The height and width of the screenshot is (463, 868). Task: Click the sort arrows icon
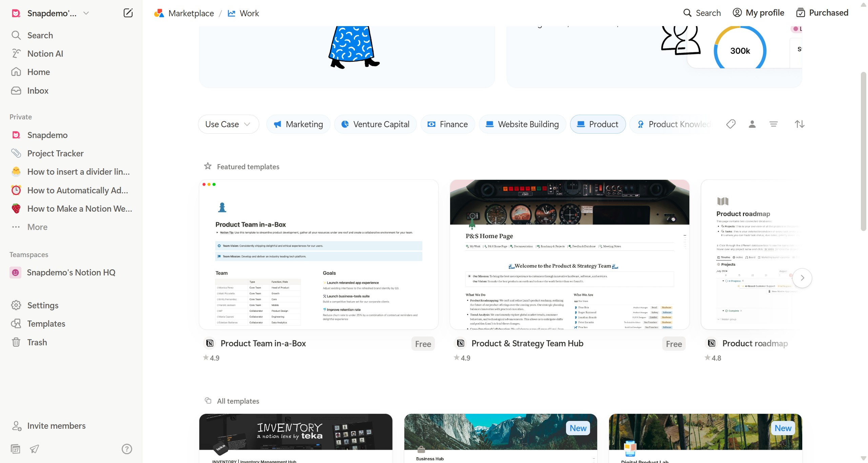(800, 124)
